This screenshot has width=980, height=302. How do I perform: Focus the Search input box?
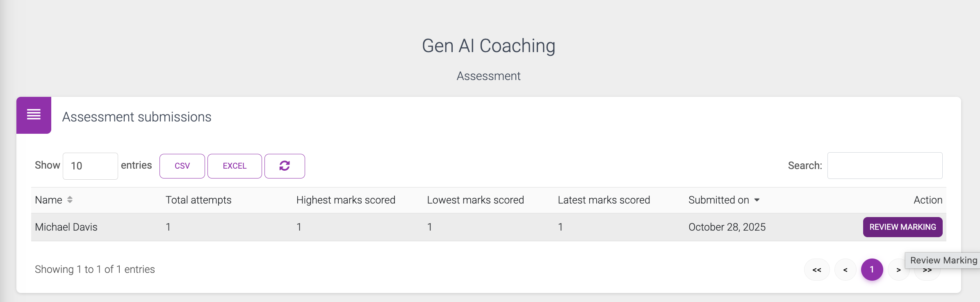point(884,165)
